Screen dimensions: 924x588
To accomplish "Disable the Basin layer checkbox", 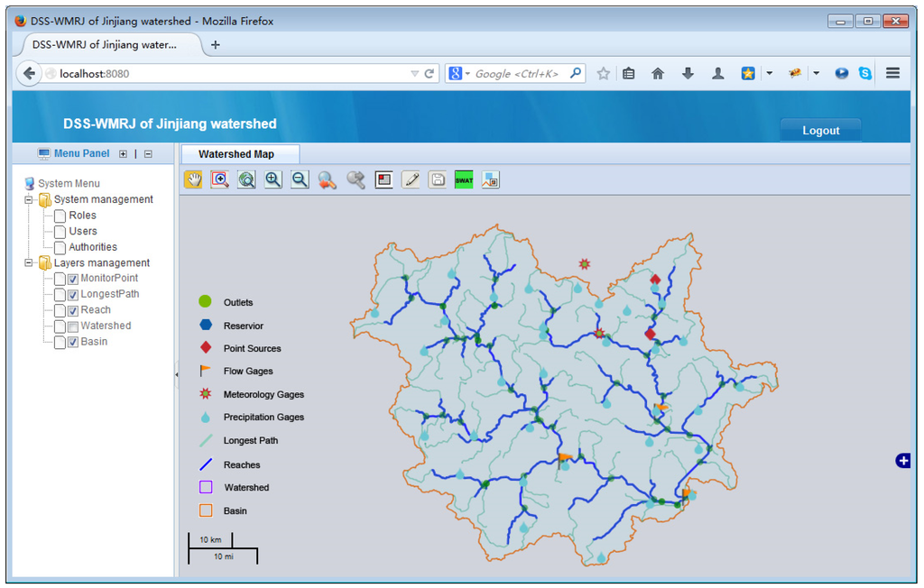I will pyautogui.click(x=73, y=342).
